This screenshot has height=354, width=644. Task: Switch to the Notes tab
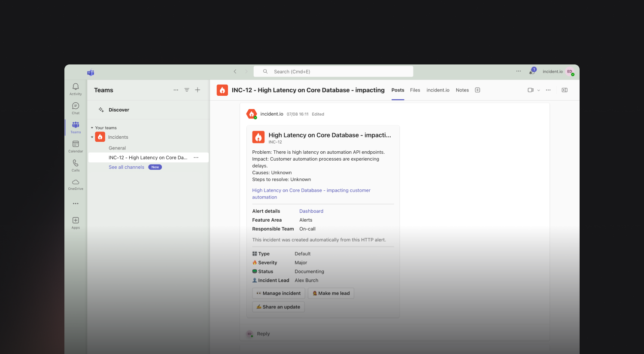point(462,90)
